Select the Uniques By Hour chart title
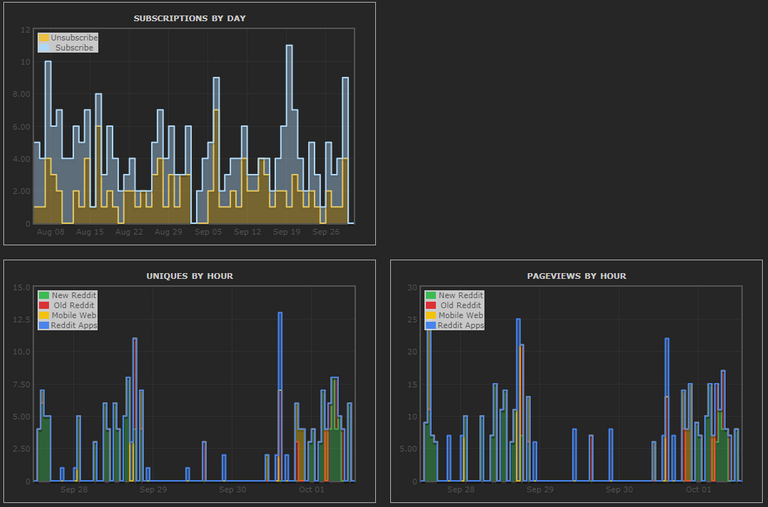This screenshot has width=768, height=507. tap(190, 275)
